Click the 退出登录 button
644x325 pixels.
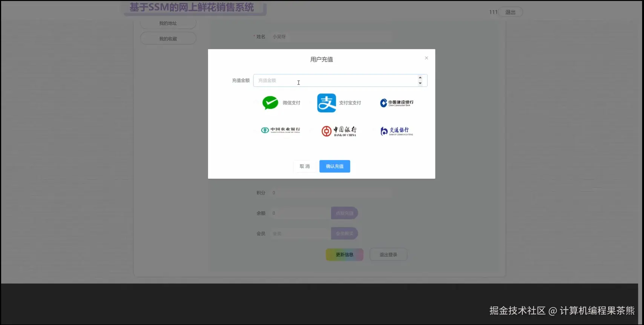point(388,255)
